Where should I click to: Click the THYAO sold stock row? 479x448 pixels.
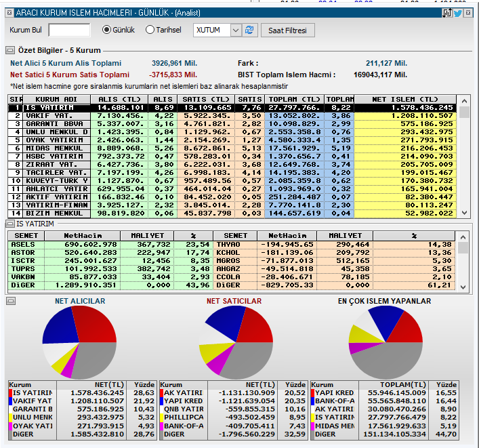coord(334,245)
